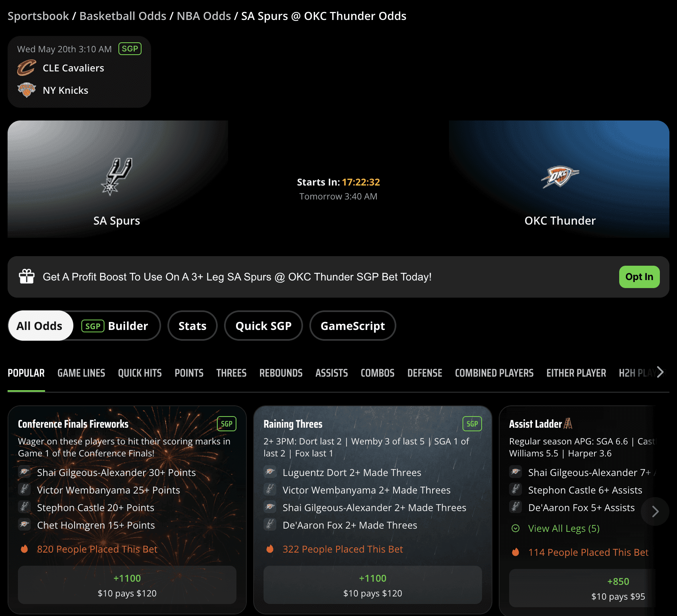Click the Thunder icon beside Shai Gilgeous-Alexander 7+ in Assist Ladder
Screen dimensions: 677x616
516,472
